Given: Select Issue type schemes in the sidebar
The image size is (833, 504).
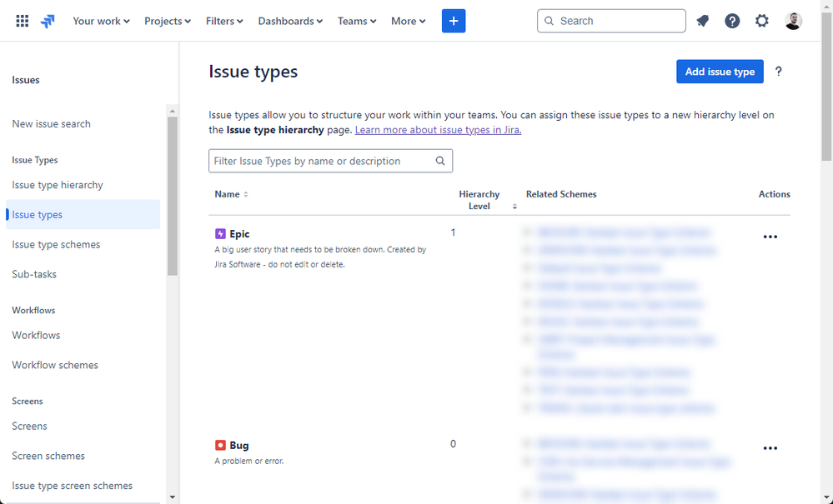Looking at the screenshot, I should [57, 245].
